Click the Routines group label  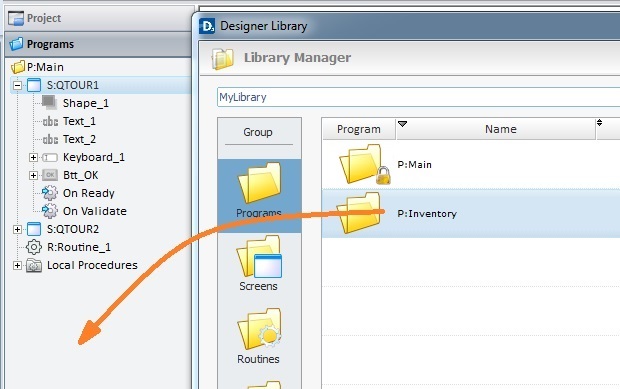(x=258, y=359)
